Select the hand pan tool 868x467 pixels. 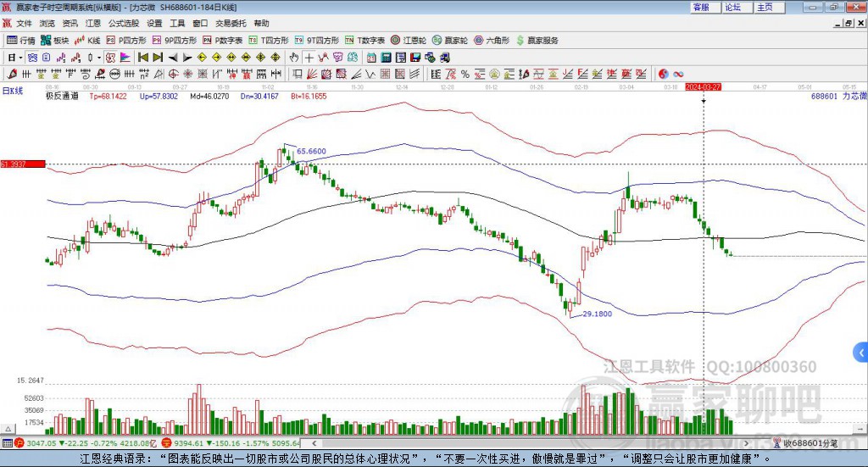tap(294, 58)
